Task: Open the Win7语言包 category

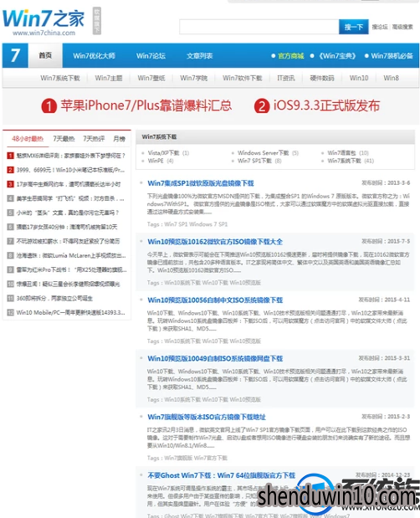Action: (341, 153)
